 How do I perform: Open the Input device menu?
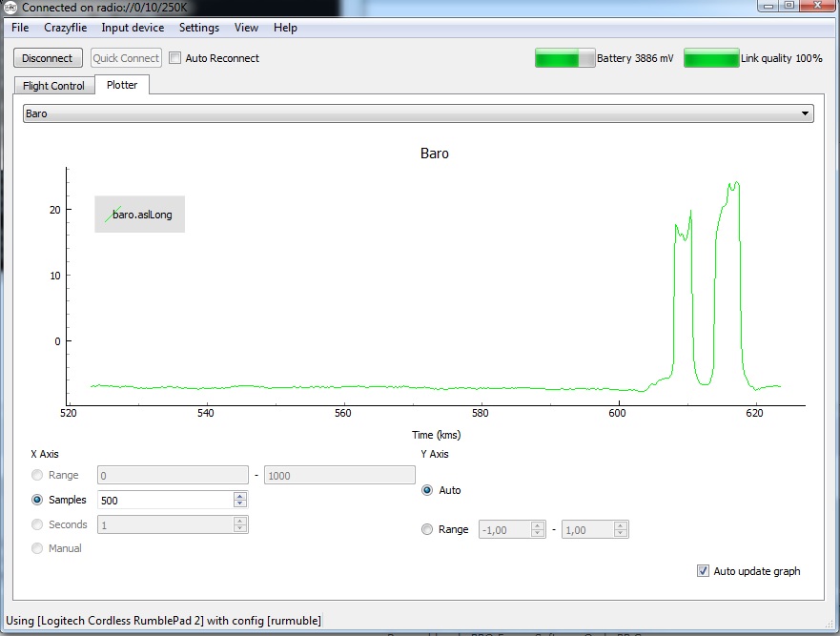point(133,28)
